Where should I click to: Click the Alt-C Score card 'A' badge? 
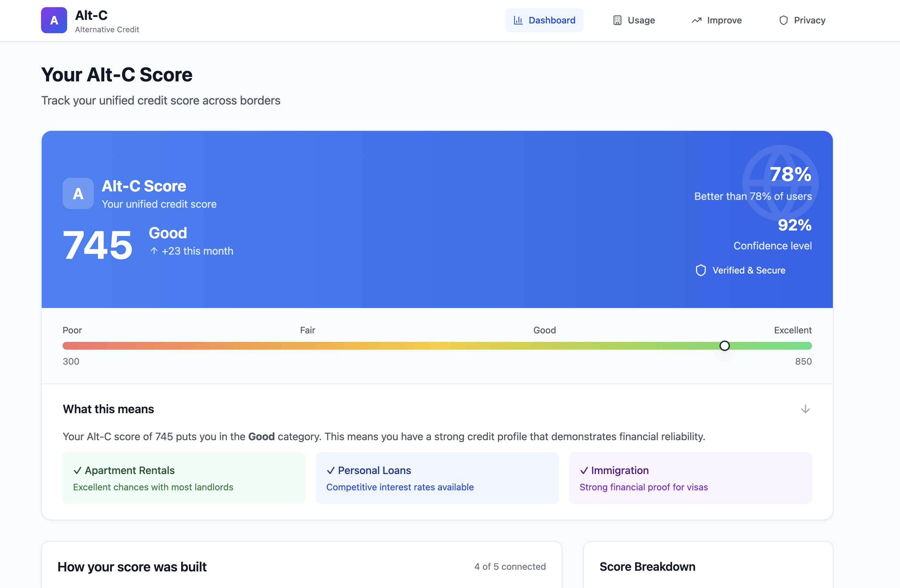(78, 193)
